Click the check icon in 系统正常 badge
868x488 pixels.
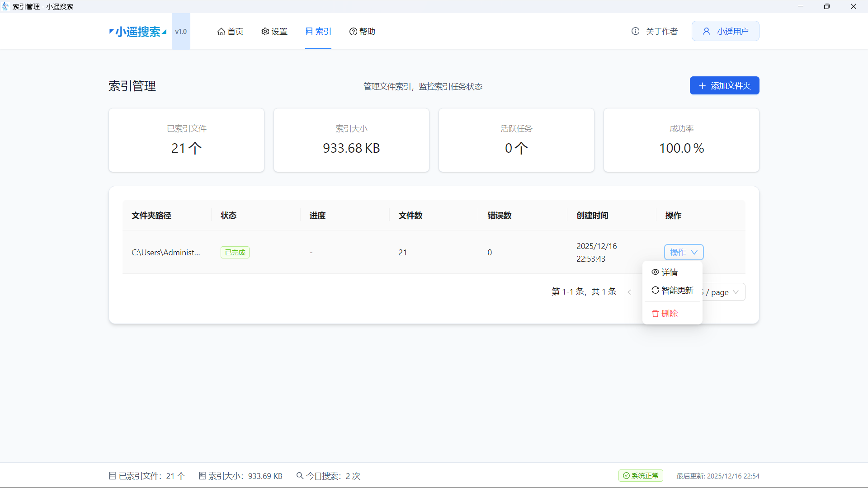[626, 476]
